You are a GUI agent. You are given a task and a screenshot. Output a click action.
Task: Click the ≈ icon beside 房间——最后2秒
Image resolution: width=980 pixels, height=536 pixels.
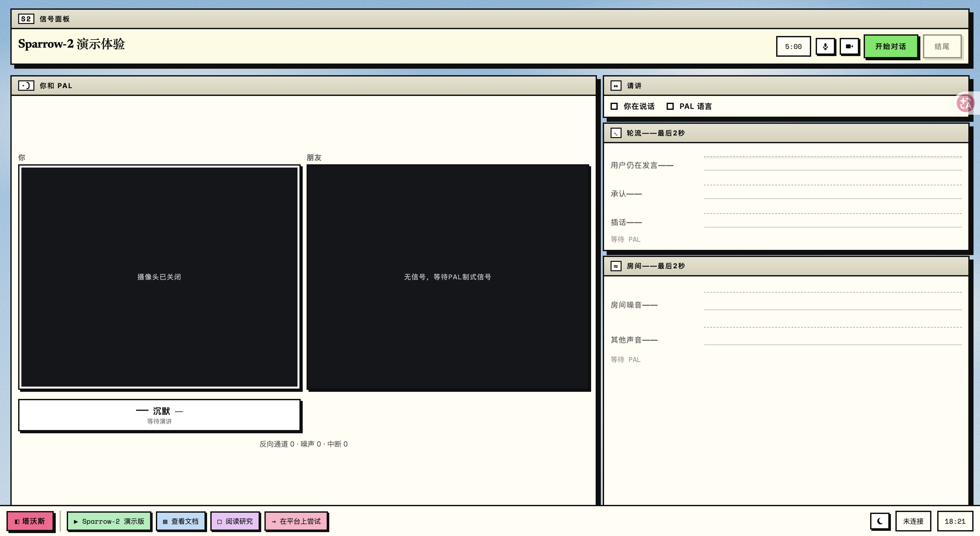(615, 266)
